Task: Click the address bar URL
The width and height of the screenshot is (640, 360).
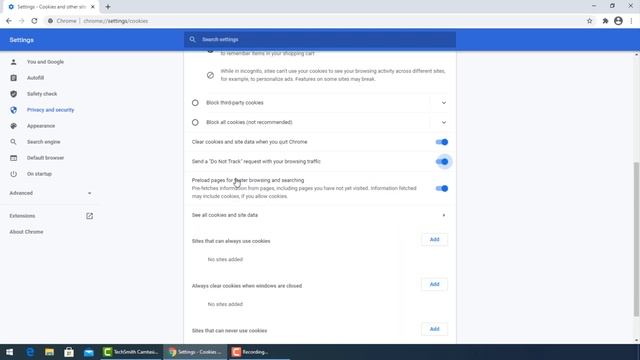Action: [x=116, y=21]
